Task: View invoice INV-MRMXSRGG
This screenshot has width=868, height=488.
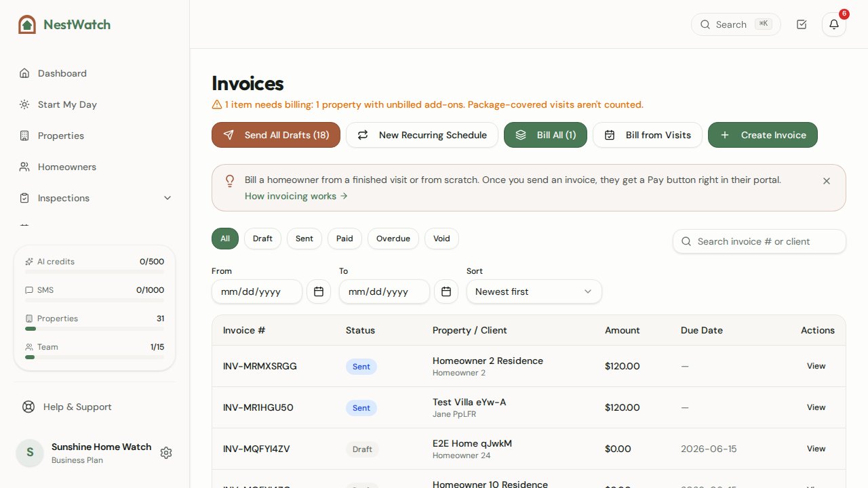Action: pos(816,366)
